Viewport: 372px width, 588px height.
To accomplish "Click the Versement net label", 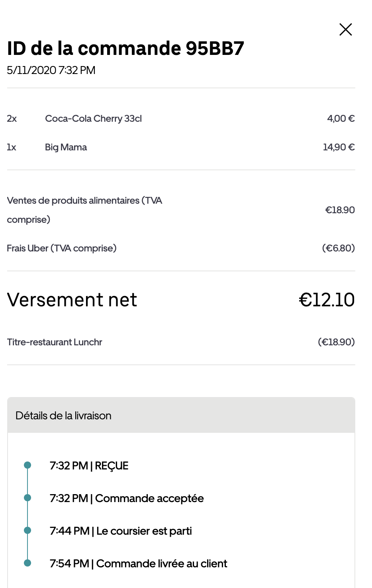I will click(72, 300).
